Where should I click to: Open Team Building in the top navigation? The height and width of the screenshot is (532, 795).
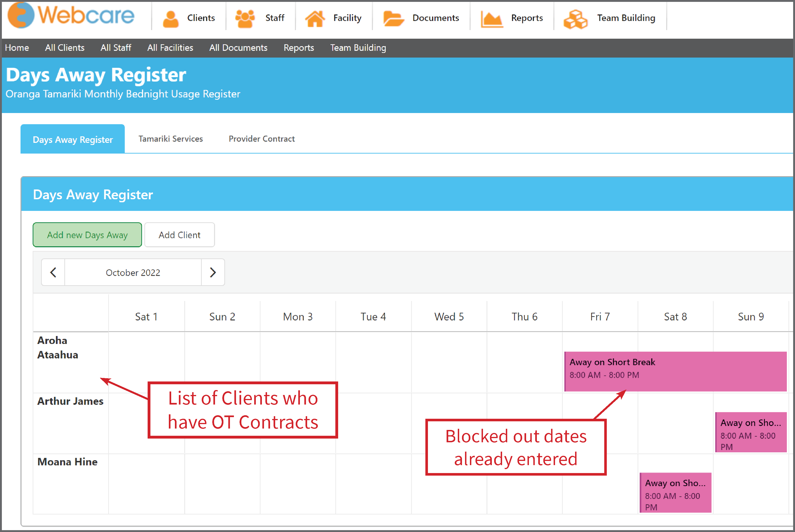pos(626,18)
